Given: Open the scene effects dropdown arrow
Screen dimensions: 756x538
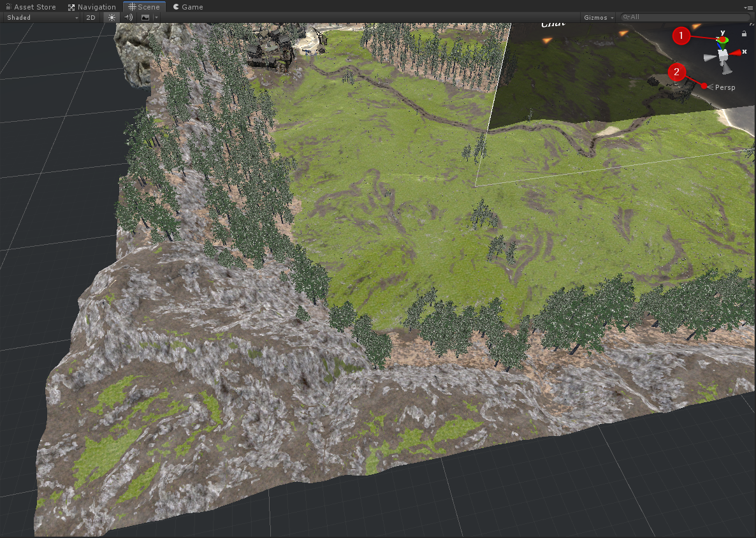Looking at the screenshot, I should pyautogui.click(x=156, y=17).
